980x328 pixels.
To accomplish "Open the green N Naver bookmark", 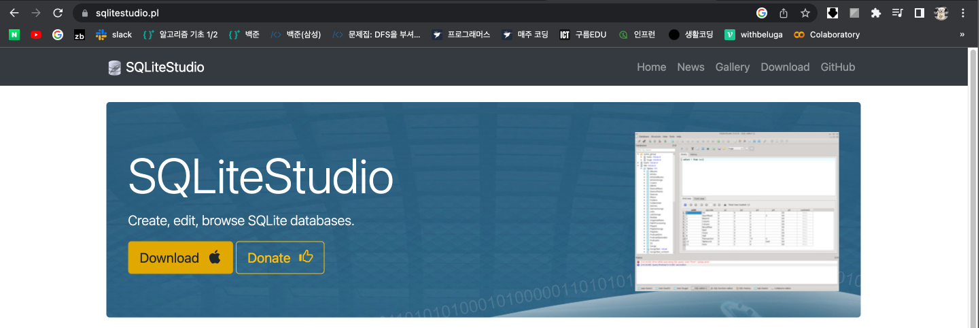I will 14,35.
